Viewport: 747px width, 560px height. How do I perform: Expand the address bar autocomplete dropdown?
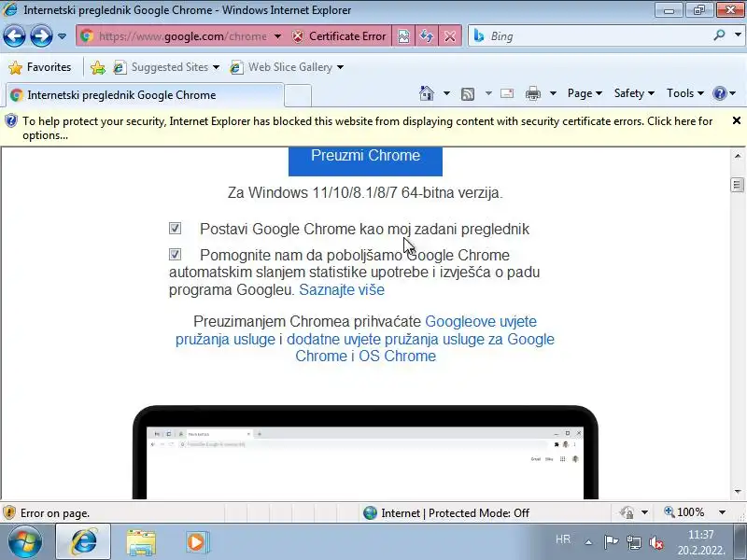coord(277,36)
